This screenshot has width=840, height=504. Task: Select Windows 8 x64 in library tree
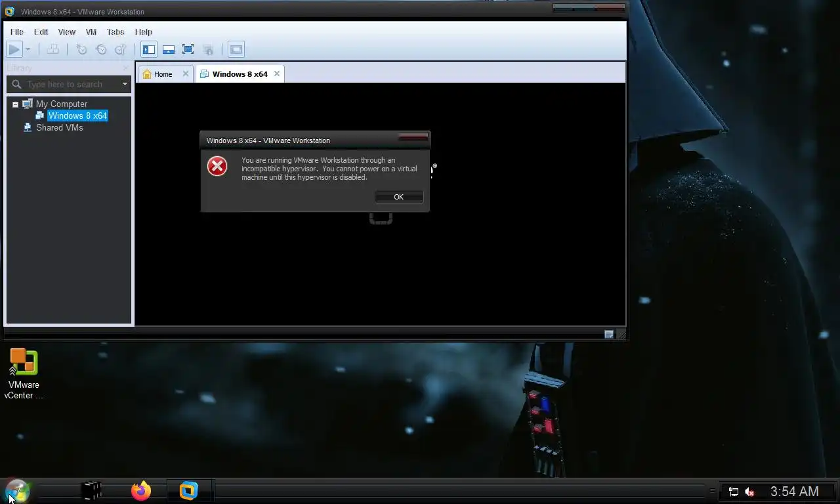[77, 115]
